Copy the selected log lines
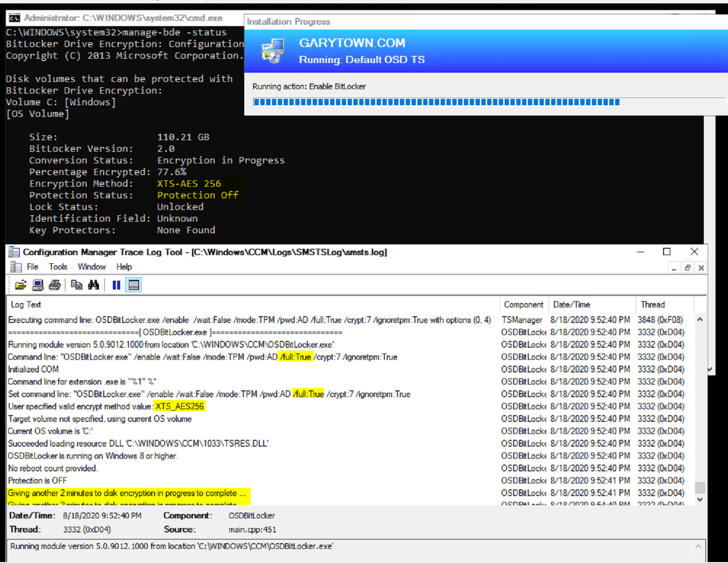This screenshot has height=563, width=728. [77, 285]
